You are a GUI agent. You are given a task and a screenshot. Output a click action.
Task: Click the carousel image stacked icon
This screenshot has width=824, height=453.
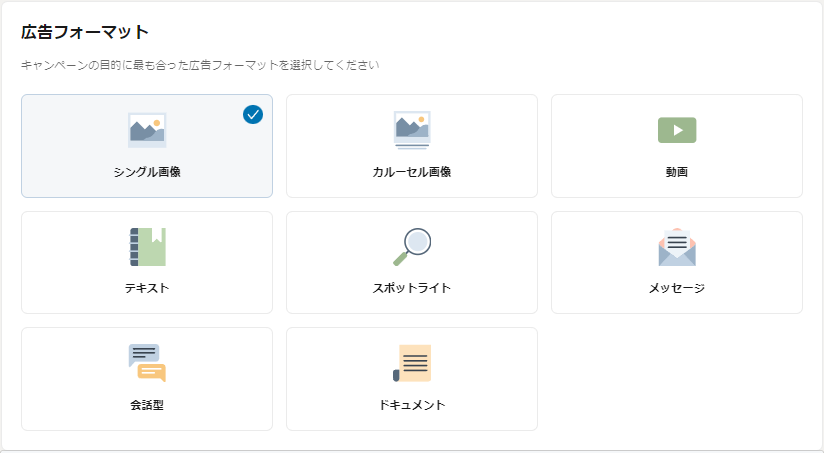pyautogui.click(x=412, y=130)
